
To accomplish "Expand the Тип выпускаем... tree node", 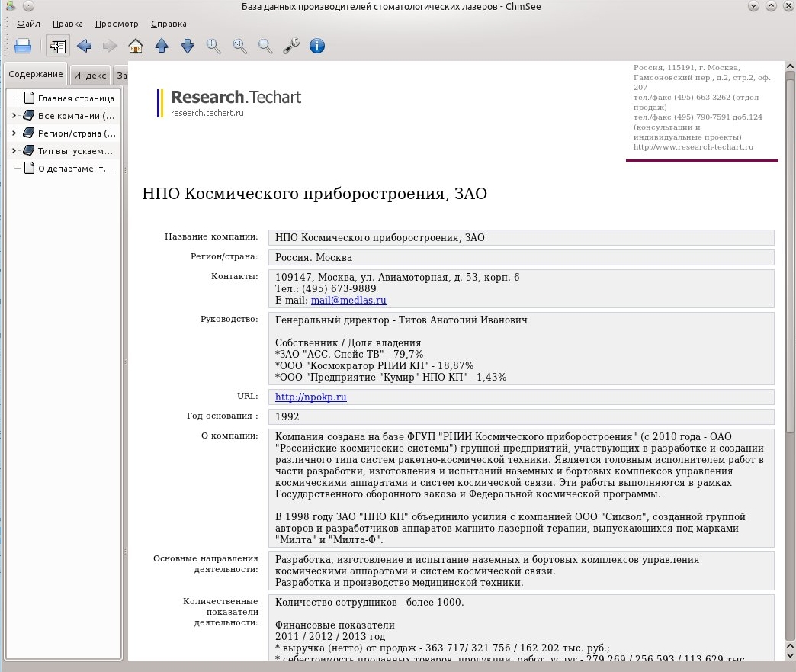I will tap(14, 151).
